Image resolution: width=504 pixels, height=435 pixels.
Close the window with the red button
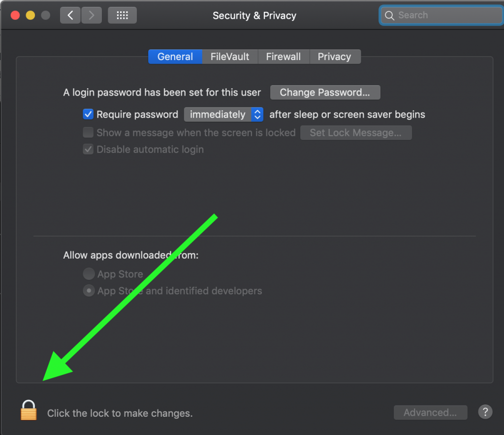point(15,15)
